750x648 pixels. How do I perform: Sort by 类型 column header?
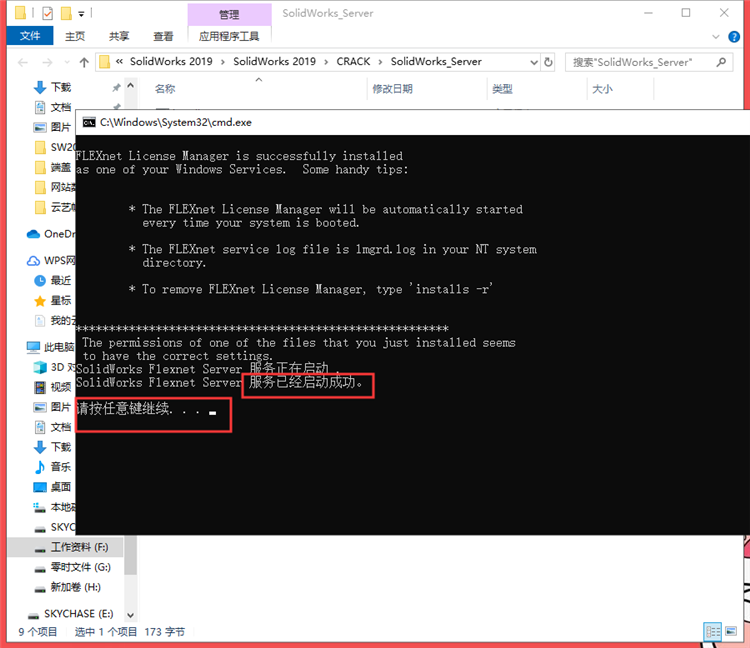click(502, 89)
